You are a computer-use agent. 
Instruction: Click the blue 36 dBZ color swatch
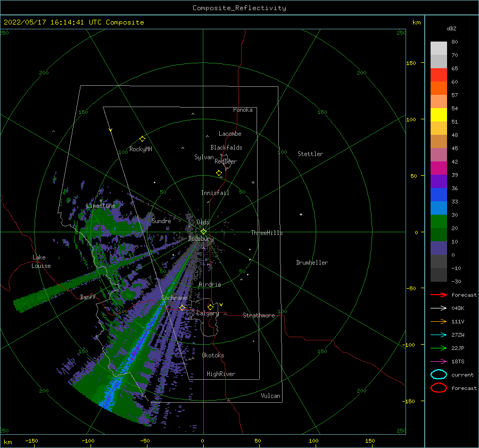[x=439, y=194]
